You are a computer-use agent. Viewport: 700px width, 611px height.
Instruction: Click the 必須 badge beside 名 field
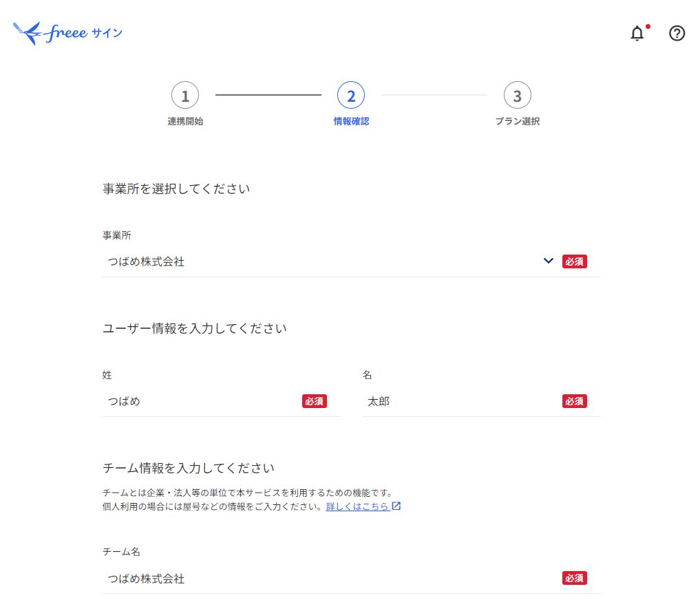click(575, 401)
